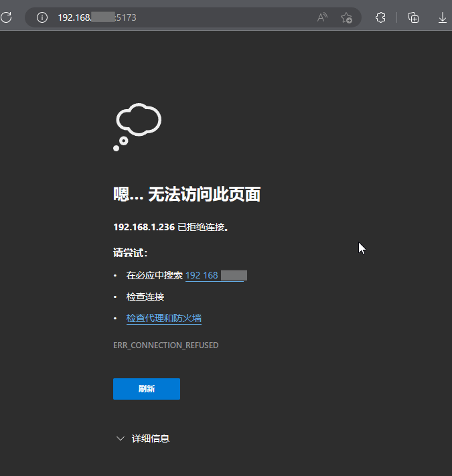Open the Extensions puzzle icon

click(380, 17)
